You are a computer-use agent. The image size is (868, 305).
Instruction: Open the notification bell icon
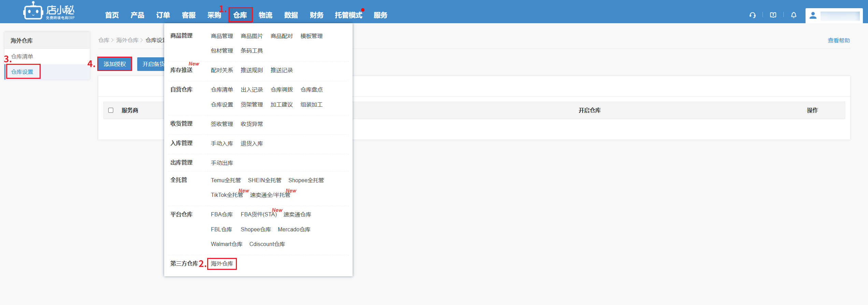pyautogui.click(x=794, y=15)
